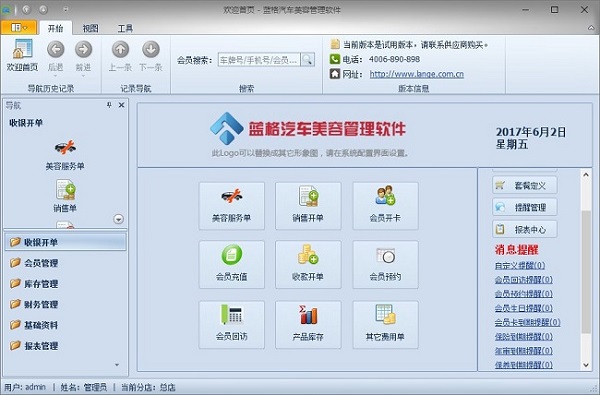Open 美容服务单 tile on home page
Screen dimensions: 600x395
click(x=232, y=206)
